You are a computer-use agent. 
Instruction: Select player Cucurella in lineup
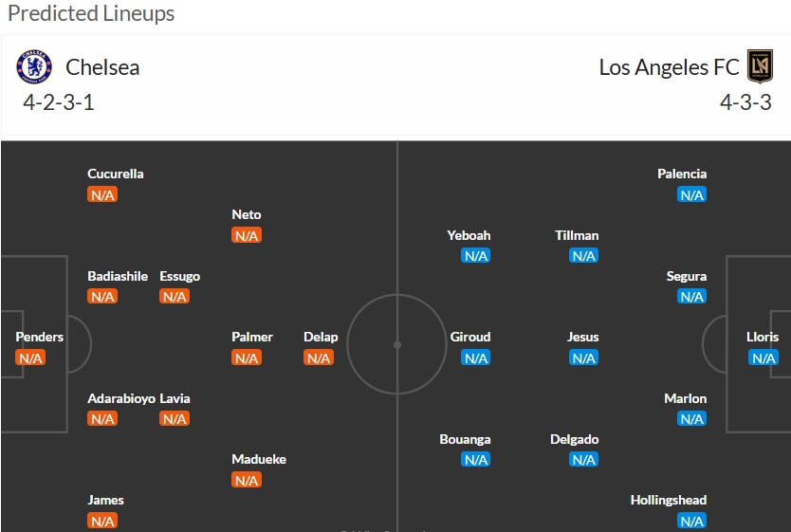point(116,174)
